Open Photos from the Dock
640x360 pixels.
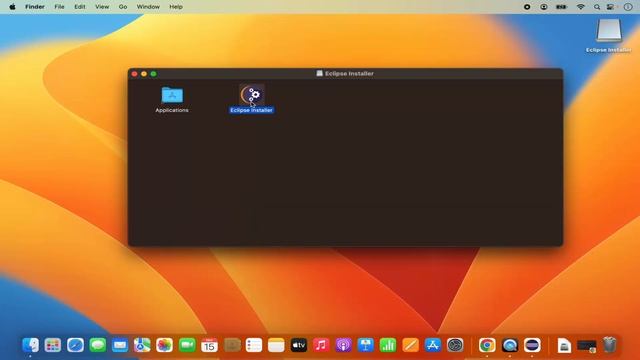coord(164,345)
